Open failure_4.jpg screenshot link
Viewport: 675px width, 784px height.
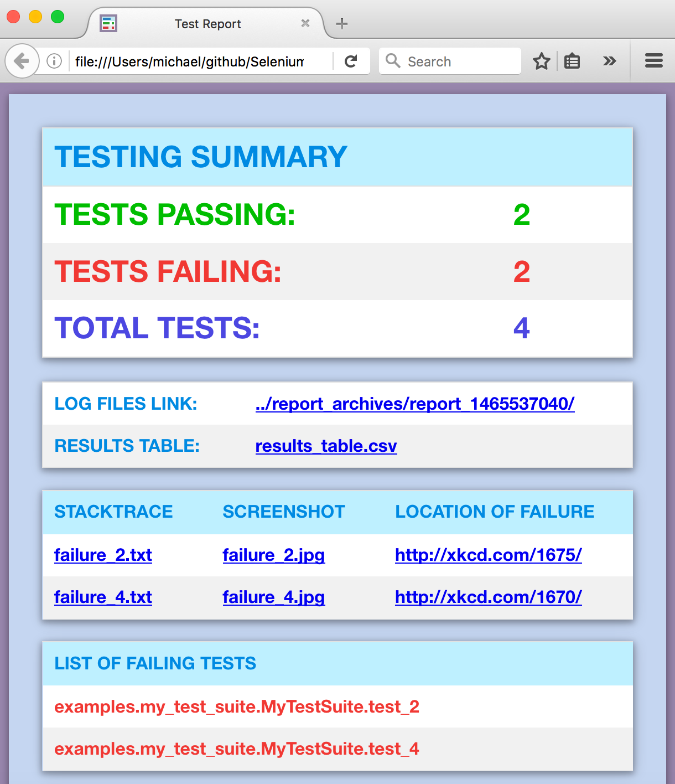click(274, 597)
